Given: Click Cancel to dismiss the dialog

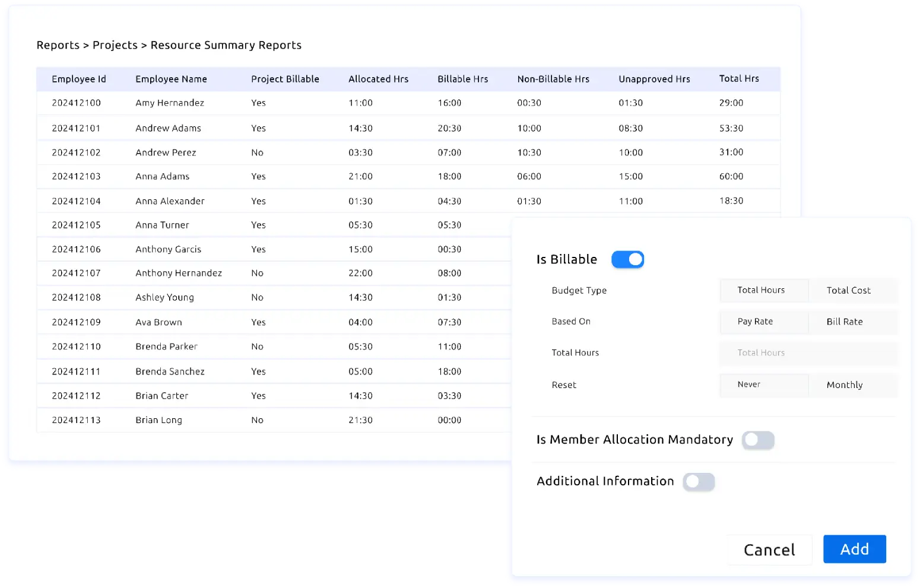Looking at the screenshot, I should 769,549.
